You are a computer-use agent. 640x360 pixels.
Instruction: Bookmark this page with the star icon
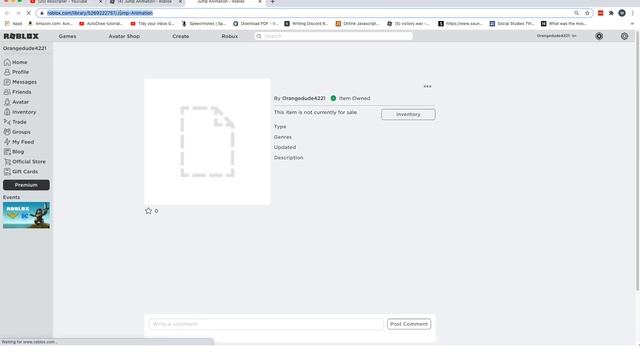coord(587,13)
